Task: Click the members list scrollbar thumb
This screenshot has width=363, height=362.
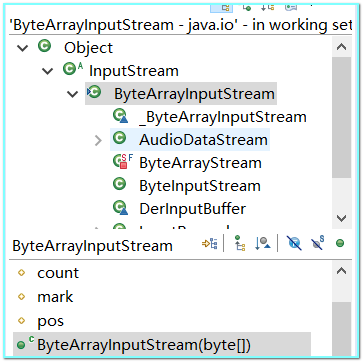Action: tap(341, 328)
